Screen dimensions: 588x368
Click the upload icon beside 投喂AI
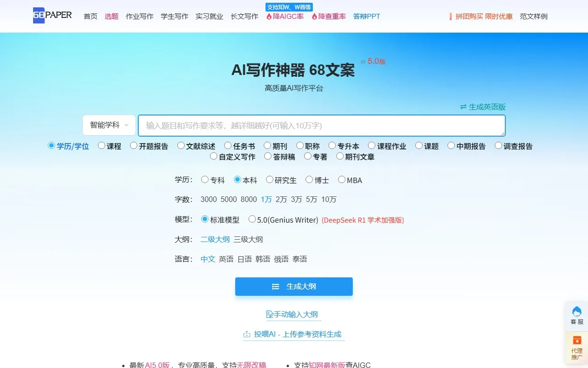point(247,334)
